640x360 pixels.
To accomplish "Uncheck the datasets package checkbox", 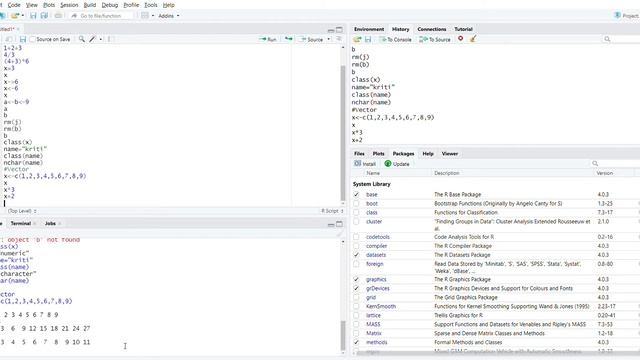I will (356, 255).
